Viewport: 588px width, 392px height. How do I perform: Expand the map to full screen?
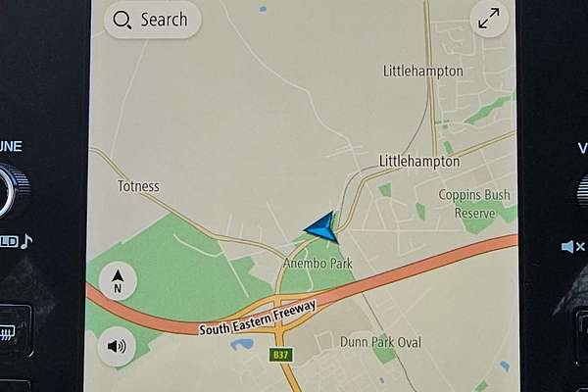[489, 19]
